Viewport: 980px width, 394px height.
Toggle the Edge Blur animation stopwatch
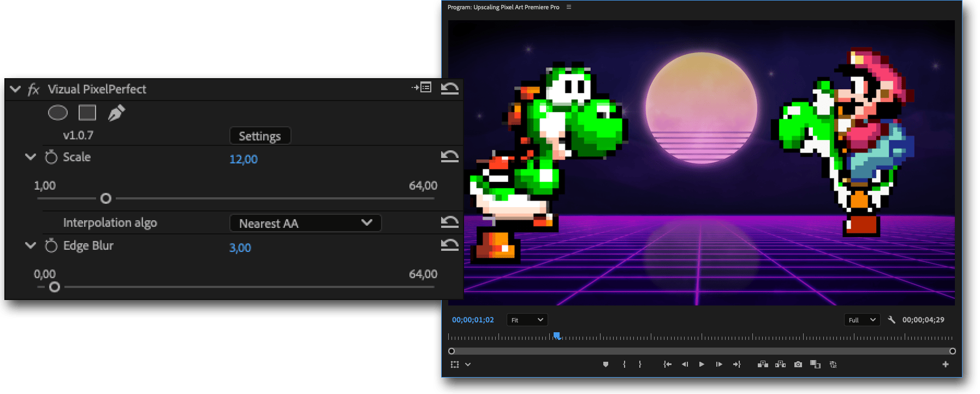coord(51,246)
